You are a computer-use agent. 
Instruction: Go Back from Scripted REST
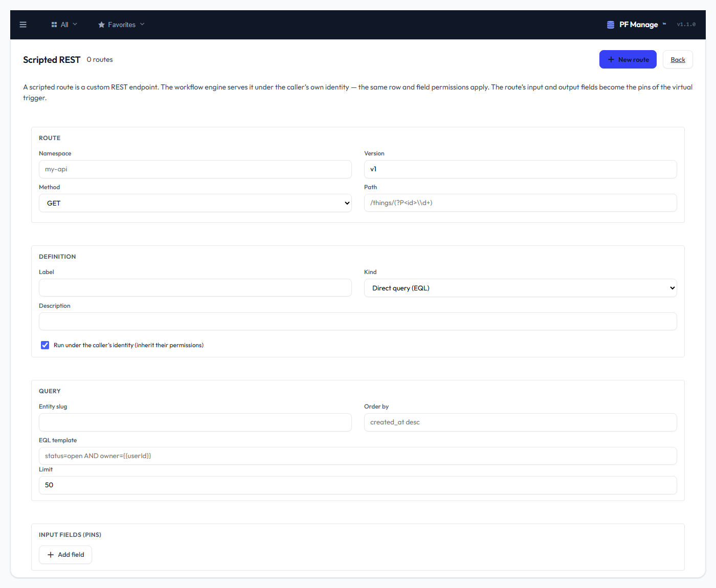pos(678,59)
